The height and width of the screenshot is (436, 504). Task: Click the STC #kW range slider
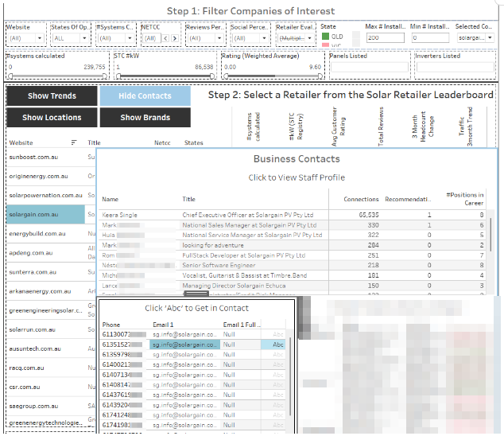coord(165,76)
